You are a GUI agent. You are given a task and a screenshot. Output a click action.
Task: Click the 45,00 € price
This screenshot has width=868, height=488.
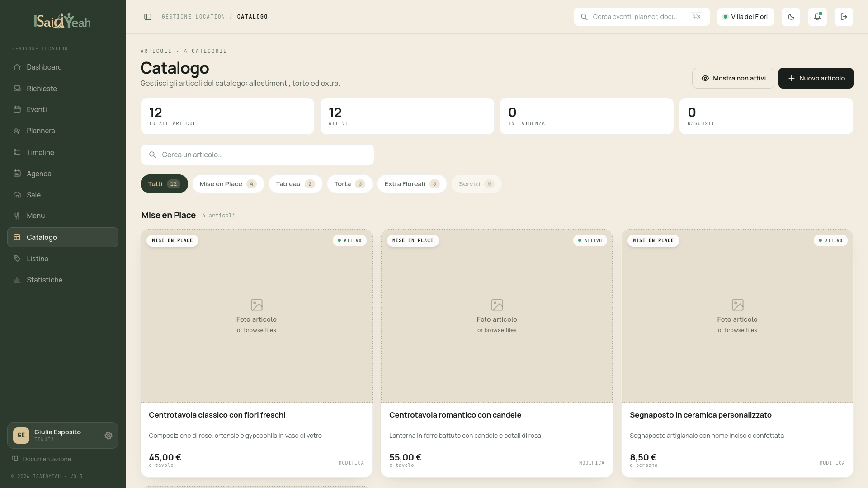pyautogui.click(x=165, y=457)
